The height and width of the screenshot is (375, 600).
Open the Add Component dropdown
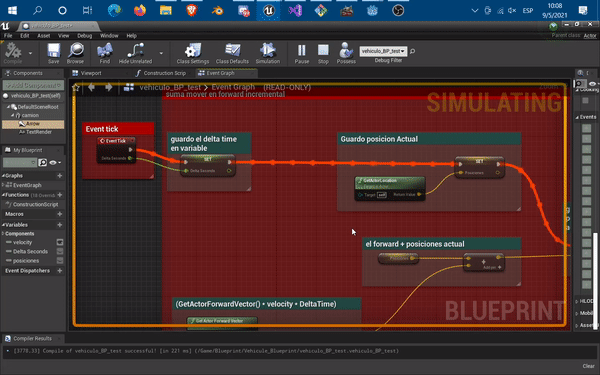coord(33,85)
